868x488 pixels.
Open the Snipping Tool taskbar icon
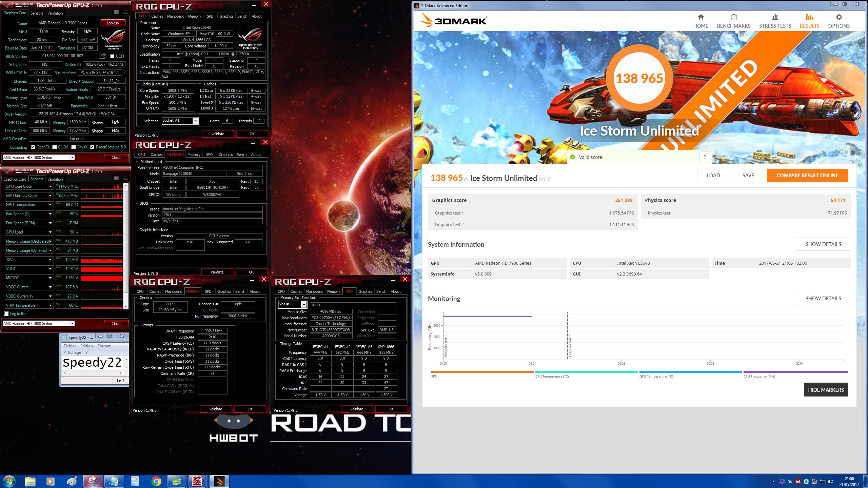click(93, 481)
